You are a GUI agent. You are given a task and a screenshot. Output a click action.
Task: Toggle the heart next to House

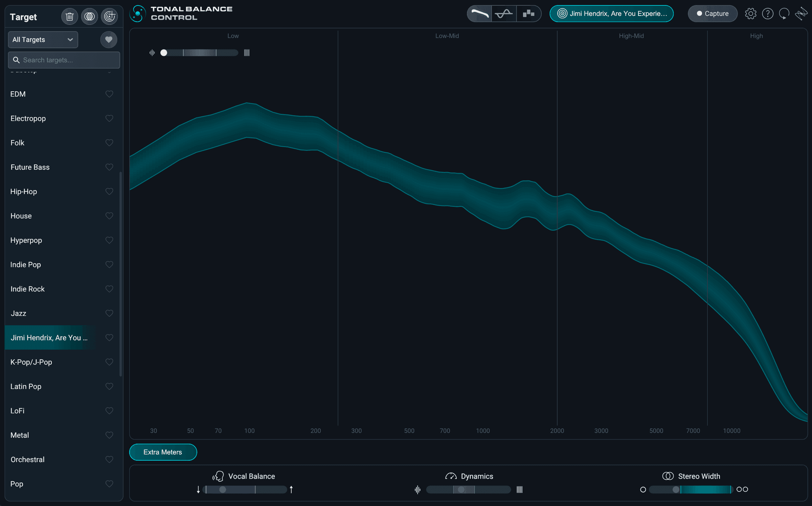point(109,216)
